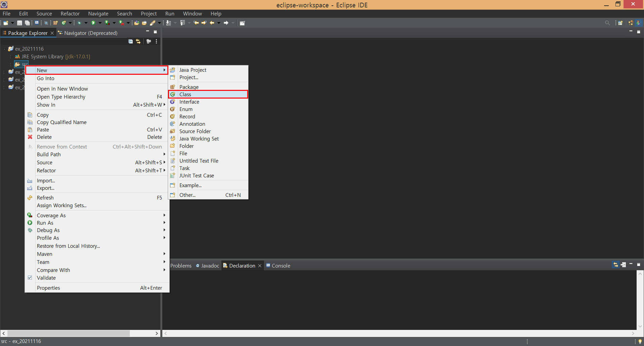This screenshot has width=644, height=346.
Task: Toggle the Pin Editor toolbar button
Action: pos(242,23)
